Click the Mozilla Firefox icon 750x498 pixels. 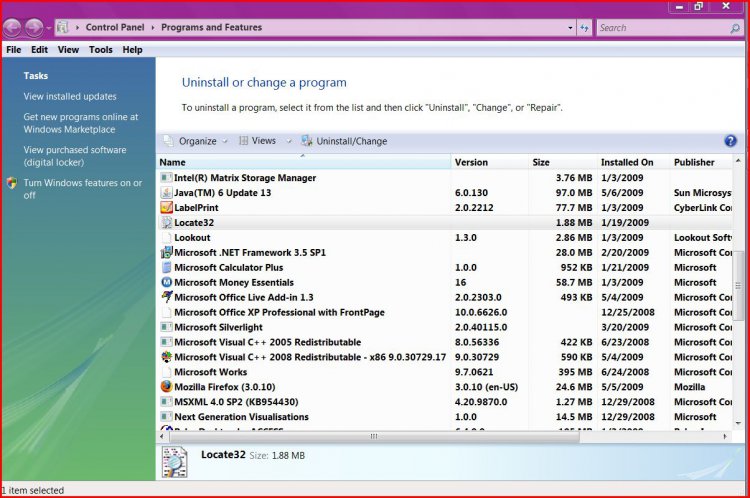(x=166, y=386)
